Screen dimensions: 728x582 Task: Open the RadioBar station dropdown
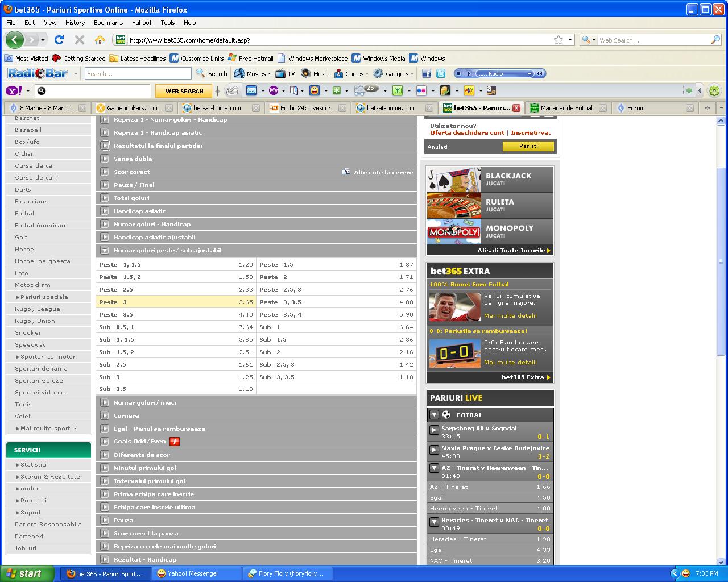(x=530, y=73)
